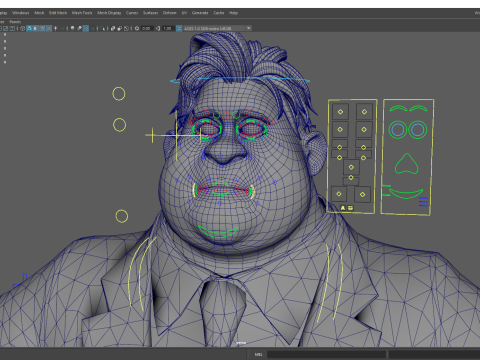Open the Edit Mesh menu
This screenshot has height=360, width=480.
[x=58, y=13]
